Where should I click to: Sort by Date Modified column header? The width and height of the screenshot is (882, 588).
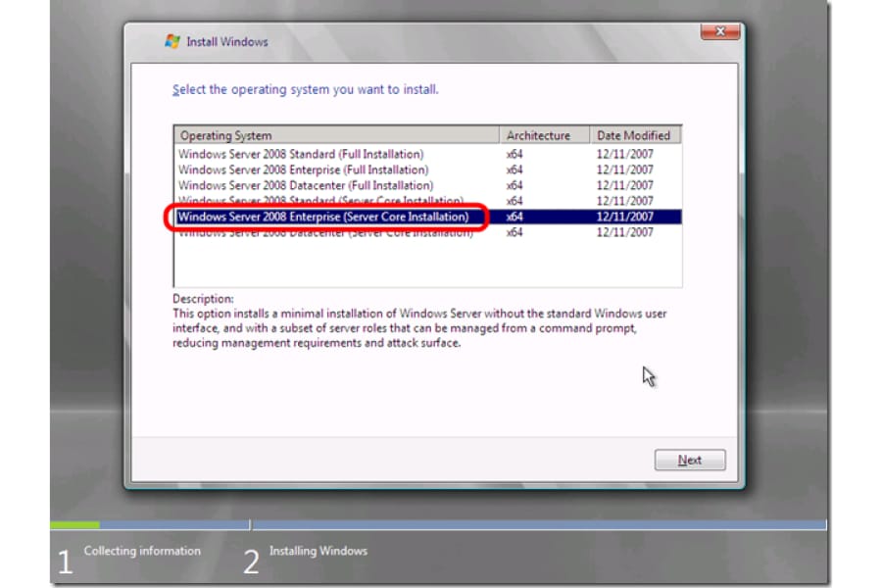click(635, 135)
